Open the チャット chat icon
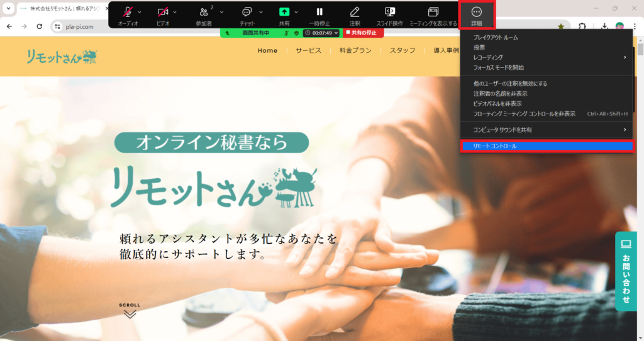 pos(247,12)
